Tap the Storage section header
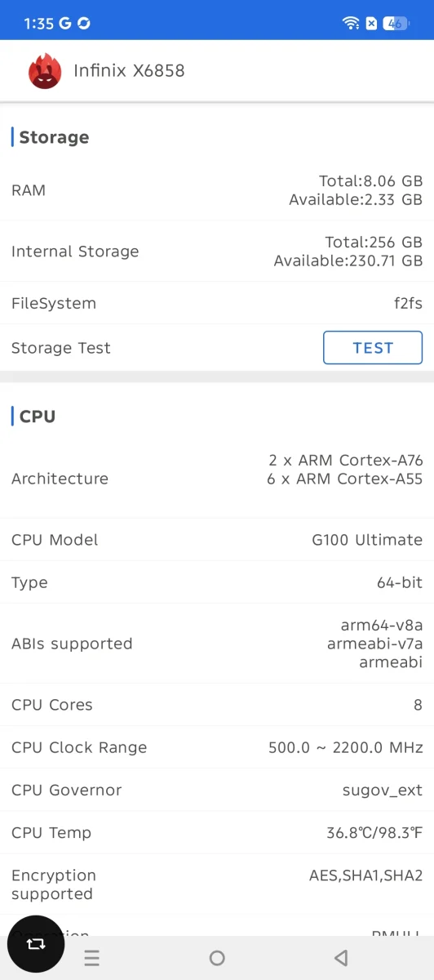Screen dimensions: 434x980 coord(54,137)
